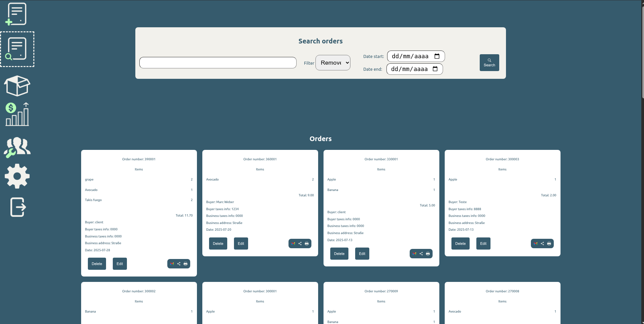Screen dimensions: 644x324
Task: Open settings via the gear icon
Action: tap(17, 175)
